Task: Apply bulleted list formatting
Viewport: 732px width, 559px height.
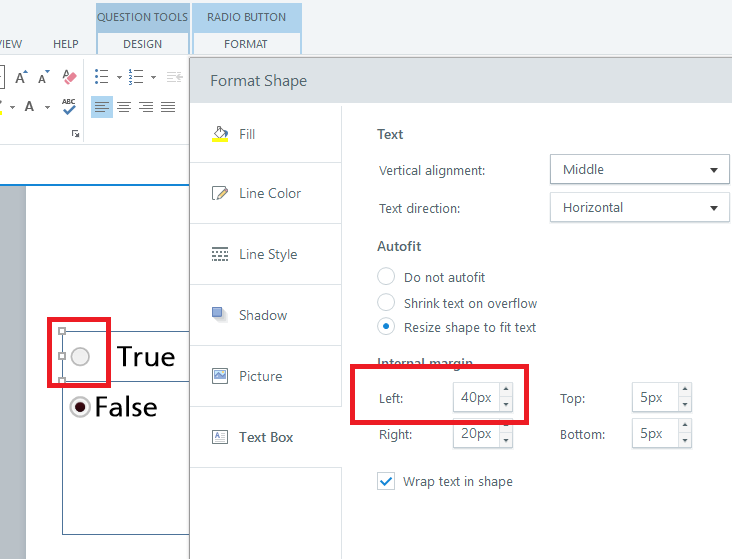Action: click(101, 77)
